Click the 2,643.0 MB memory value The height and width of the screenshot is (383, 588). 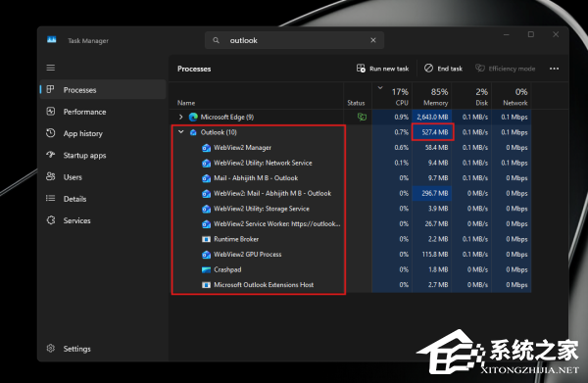pos(432,117)
